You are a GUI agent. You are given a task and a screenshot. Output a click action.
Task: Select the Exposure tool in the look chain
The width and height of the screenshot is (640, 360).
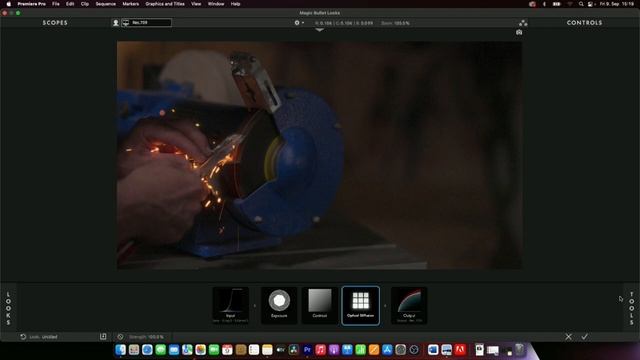point(279,305)
